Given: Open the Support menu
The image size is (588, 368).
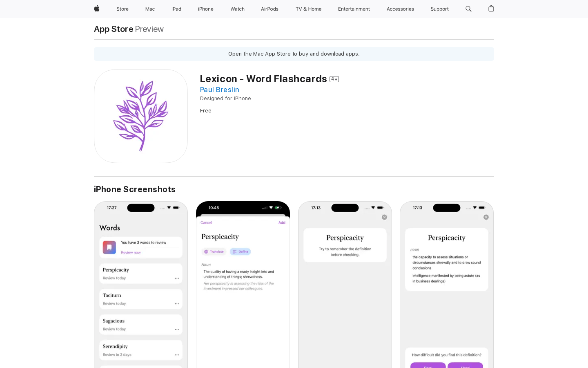Looking at the screenshot, I should pos(439,9).
